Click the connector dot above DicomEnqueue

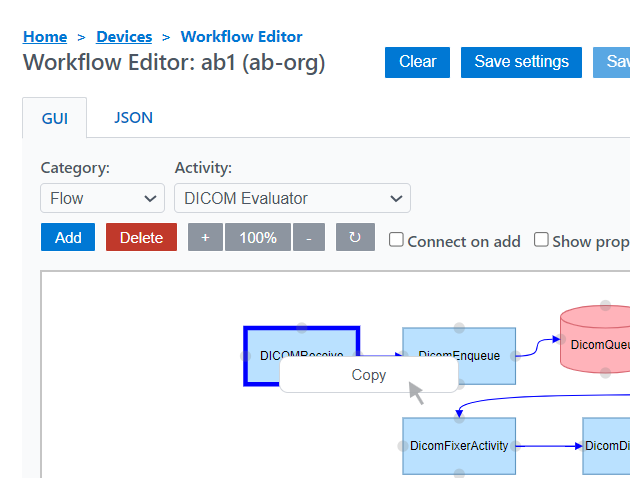click(x=459, y=327)
